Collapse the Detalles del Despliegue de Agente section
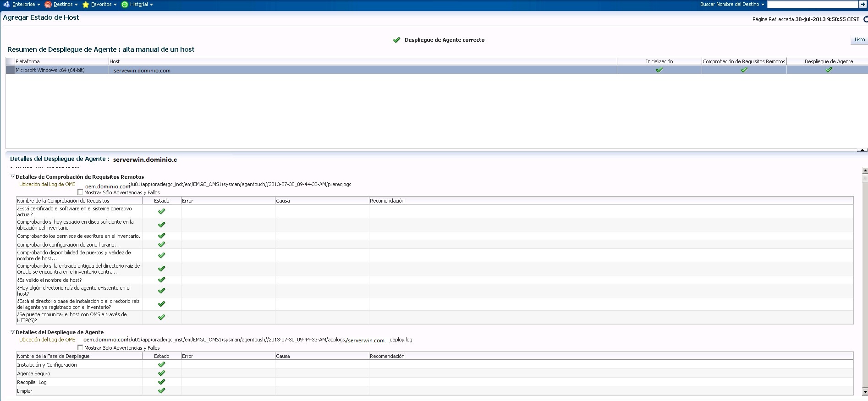The height and width of the screenshot is (401, 868). (x=13, y=332)
